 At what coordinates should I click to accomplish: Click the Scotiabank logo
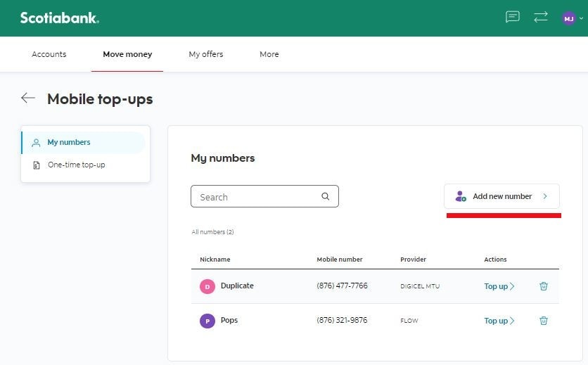coord(60,18)
